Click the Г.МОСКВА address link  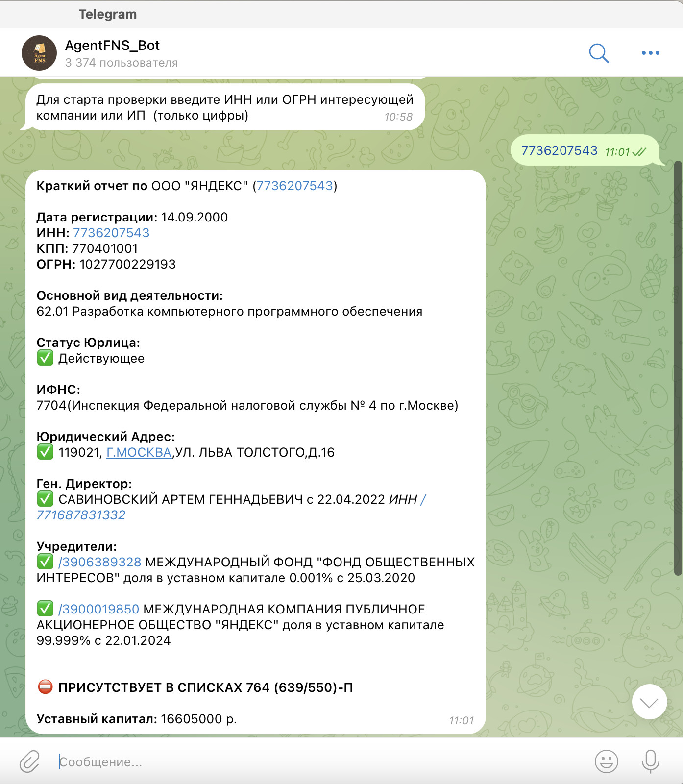point(139,452)
